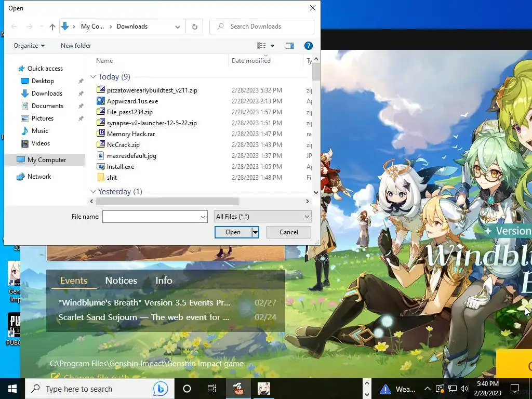
Task: Open the Windows Start menu
Action: pyautogui.click(x=12, y=389)
